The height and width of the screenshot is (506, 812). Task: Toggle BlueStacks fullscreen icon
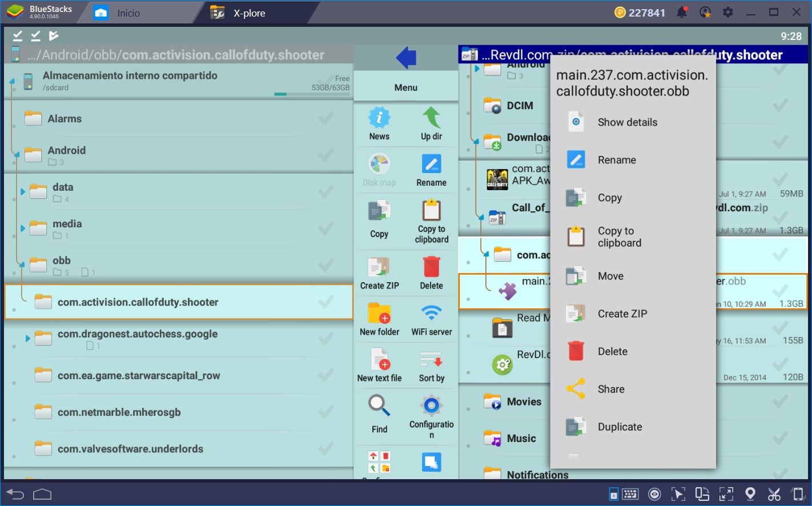pyautogui.click(x=726, y=494)
